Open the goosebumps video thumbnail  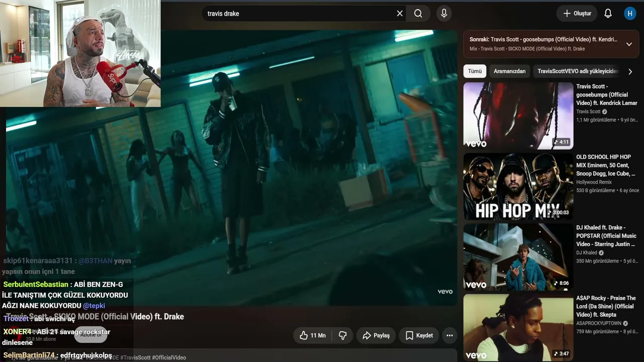tap(518, 116)
